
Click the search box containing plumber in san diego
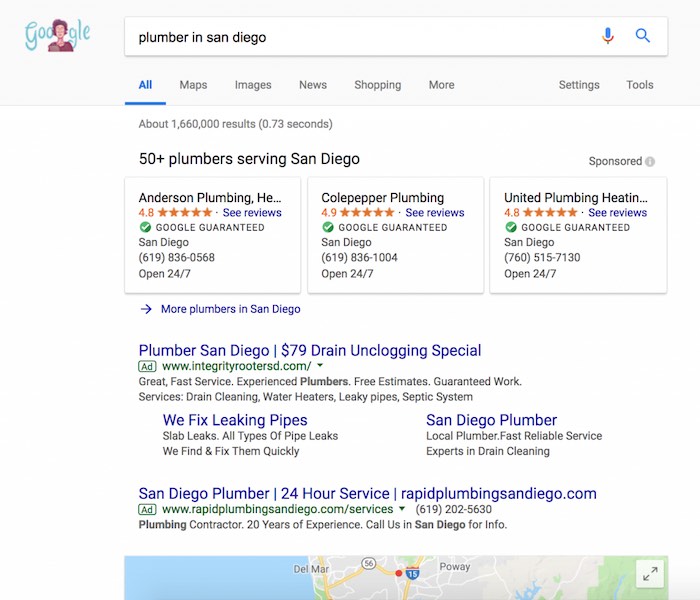click(396, 37)
